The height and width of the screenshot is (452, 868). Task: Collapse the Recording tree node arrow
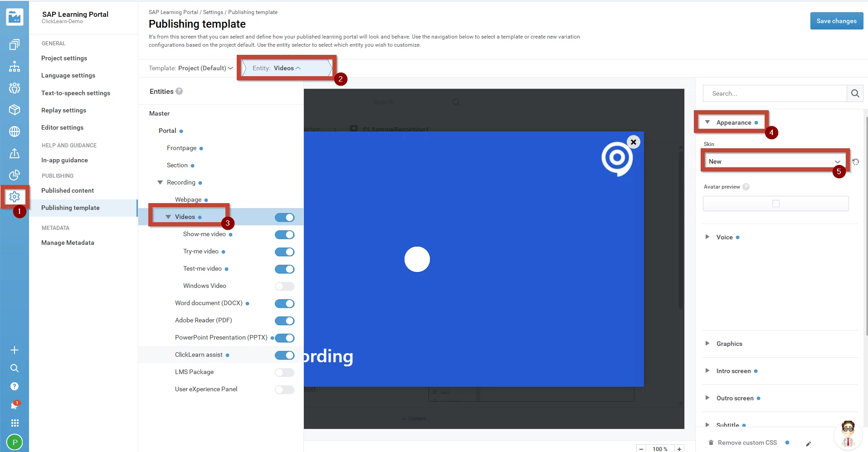click(x=160, y=182)
